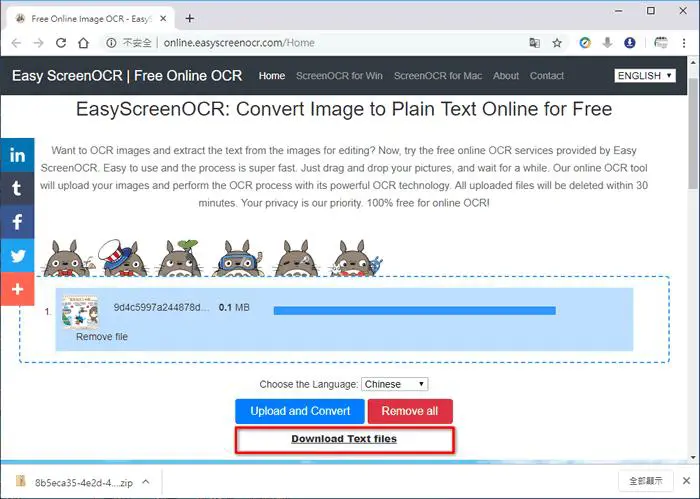Share page via Facebook sidebar icon
700x499 pixels.
point(17,222)
